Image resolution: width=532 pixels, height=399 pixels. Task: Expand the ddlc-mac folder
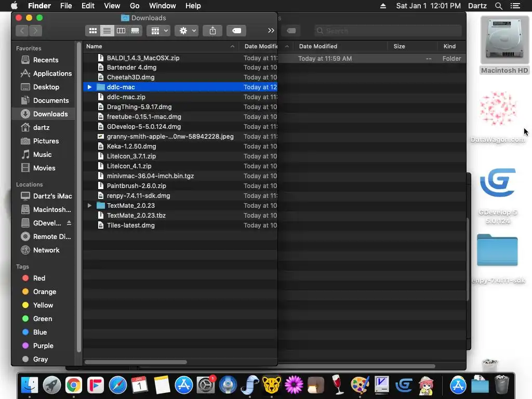89,87
